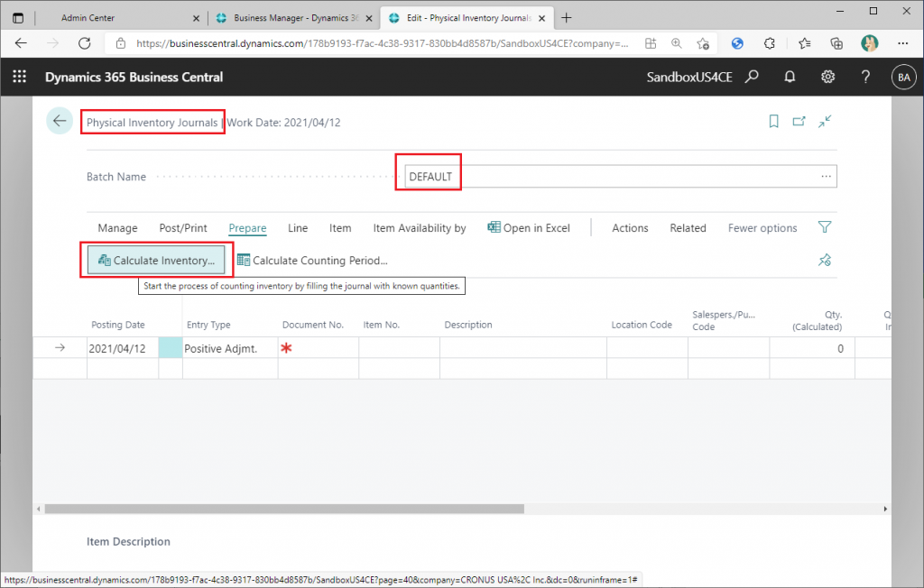Click the Item No. column header
Screen dimensions: 924x588
[x=382, y=325]
